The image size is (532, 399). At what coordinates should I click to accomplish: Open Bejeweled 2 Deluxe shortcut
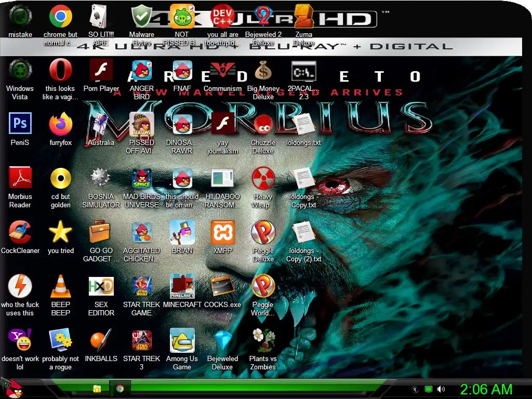263,16
